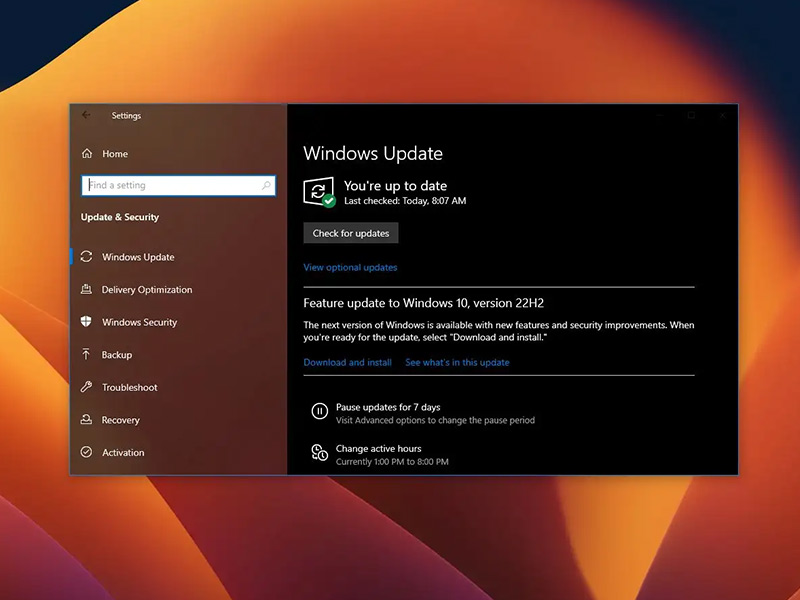Open View optional updates link
This screenshot has height=600, width=800.
350,267
